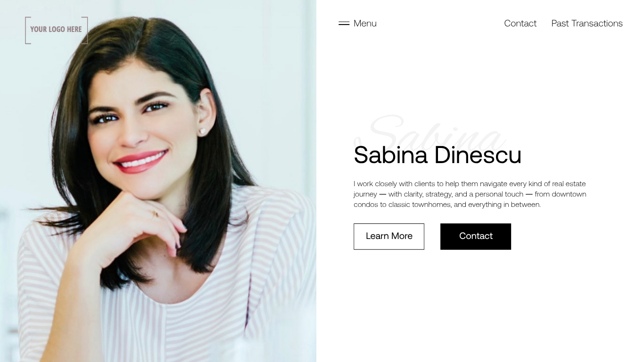Viewport: 644px width, 362px height.
Task: Open the Contact link in top navigation
Action: tap(520, 23)
